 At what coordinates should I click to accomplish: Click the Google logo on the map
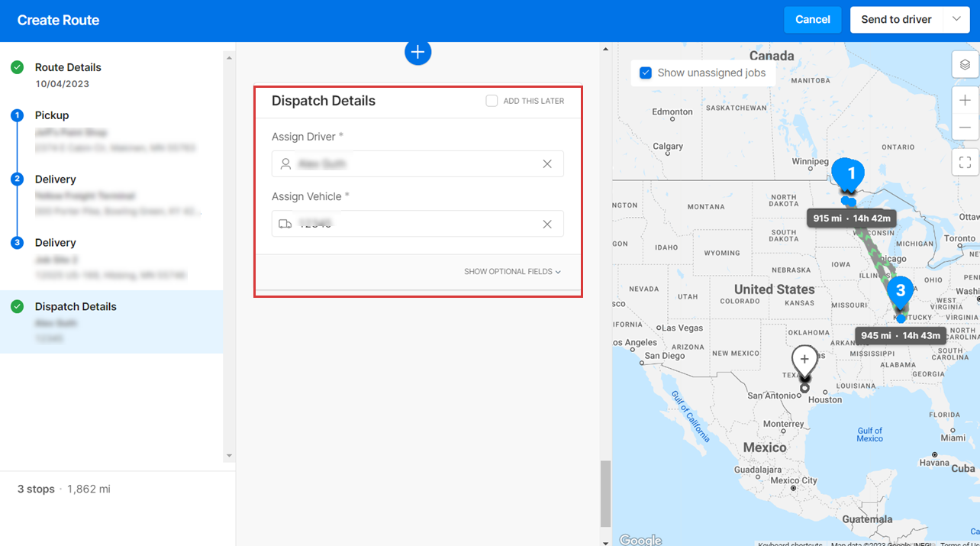[640, 538]
